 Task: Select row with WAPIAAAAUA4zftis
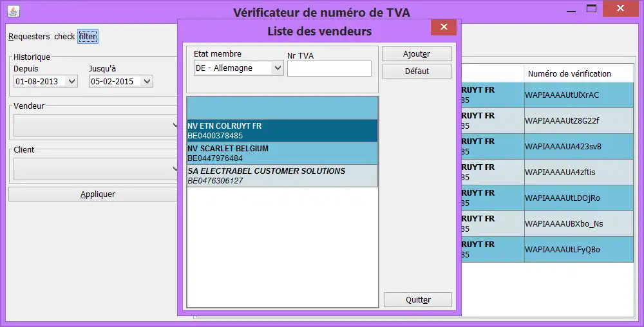(x=547, y=173)
